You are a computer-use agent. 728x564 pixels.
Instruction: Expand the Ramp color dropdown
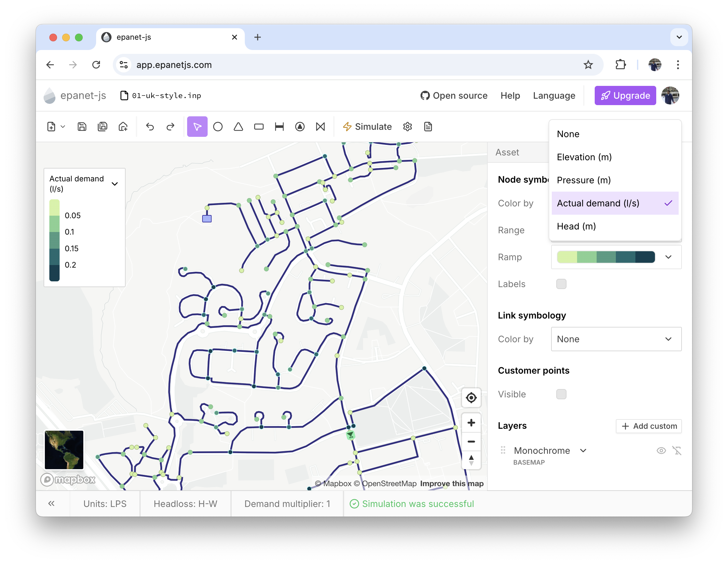pyautogui.click(x=668, y=257)
